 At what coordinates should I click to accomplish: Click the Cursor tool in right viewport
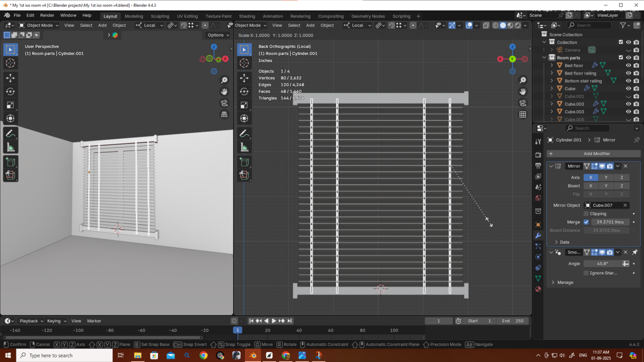click(244, 63)
